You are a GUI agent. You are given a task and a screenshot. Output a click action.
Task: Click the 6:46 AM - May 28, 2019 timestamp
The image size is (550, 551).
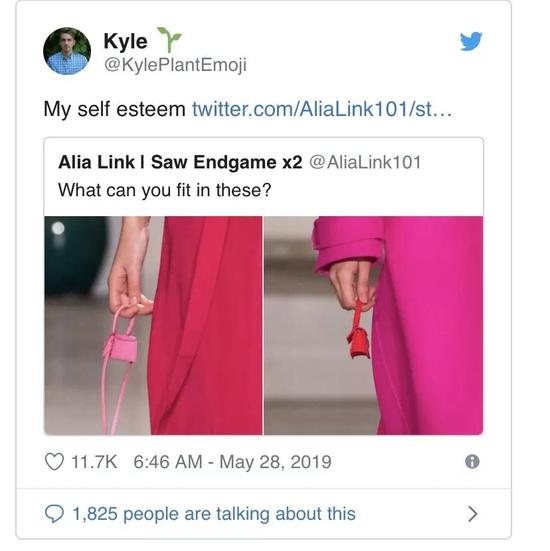pos(232,462)
